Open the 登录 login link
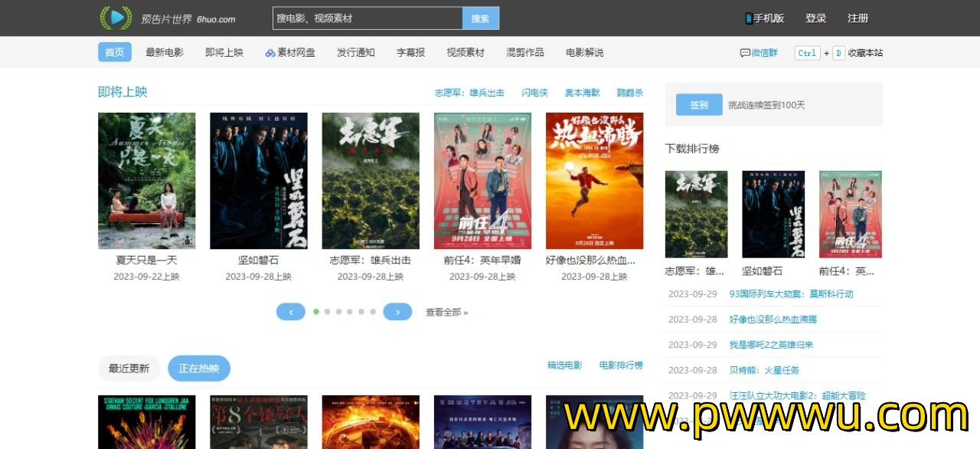The height and width of the screenshot is (449, 980). pyautogui.click(x=816, y=18)
